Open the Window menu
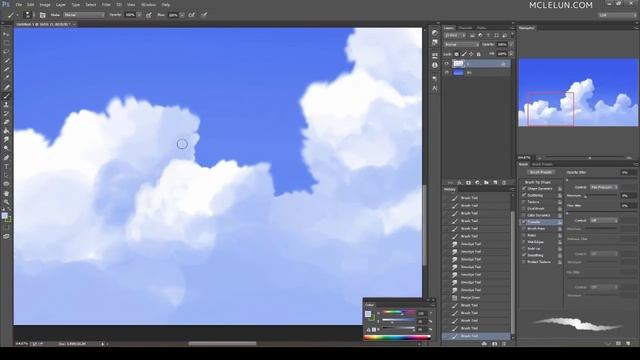640x360 pixels. click(x=148, y=4)
